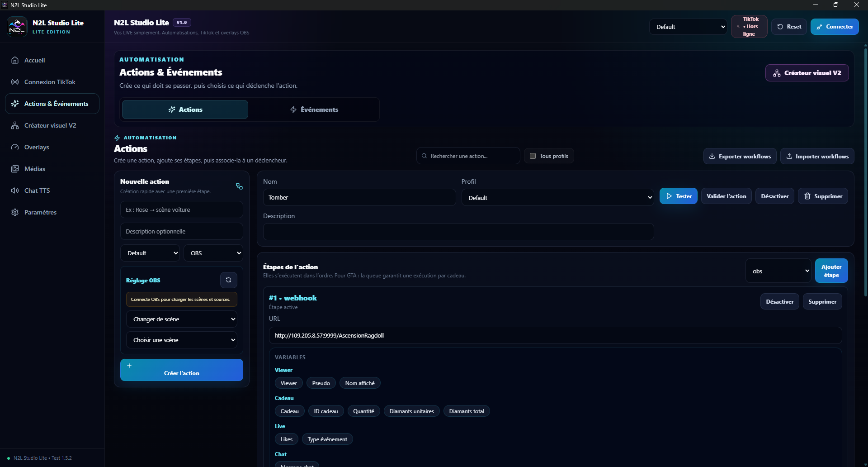The image size is (868, 467).
Task: Click the lightning icon on Événements tab
Action: (293, 110)
